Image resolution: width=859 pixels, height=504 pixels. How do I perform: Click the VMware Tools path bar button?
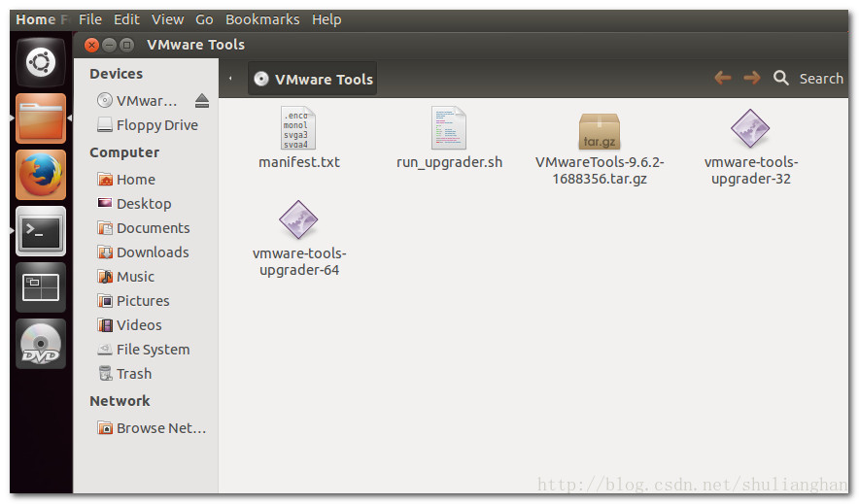(313, 79)
